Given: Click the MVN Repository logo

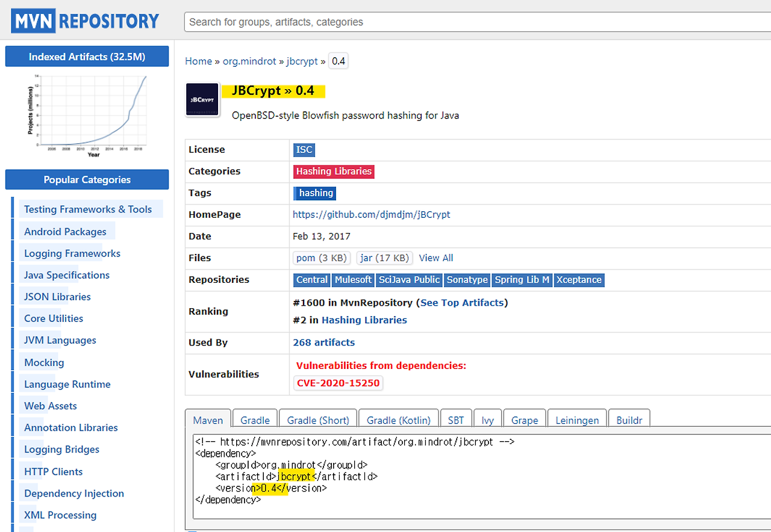Looking at the screenshot, I should click(x=85, y=21).
